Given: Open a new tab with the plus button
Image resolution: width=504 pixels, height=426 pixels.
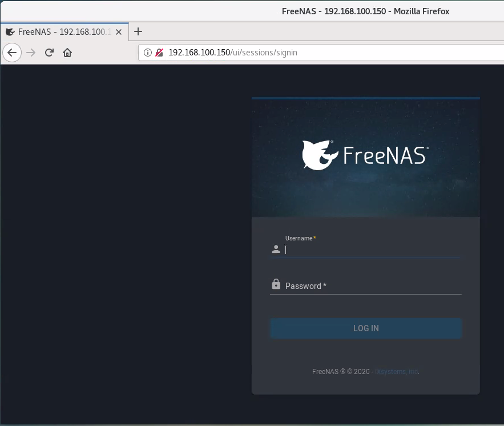Looking at the screenshot, I should click(138, 31).
